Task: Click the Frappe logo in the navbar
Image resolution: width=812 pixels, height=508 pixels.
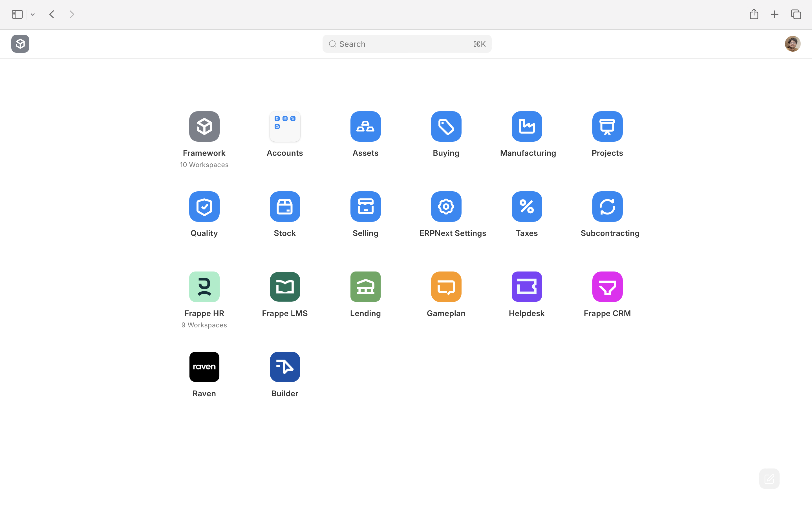Action: click(20, 44)
